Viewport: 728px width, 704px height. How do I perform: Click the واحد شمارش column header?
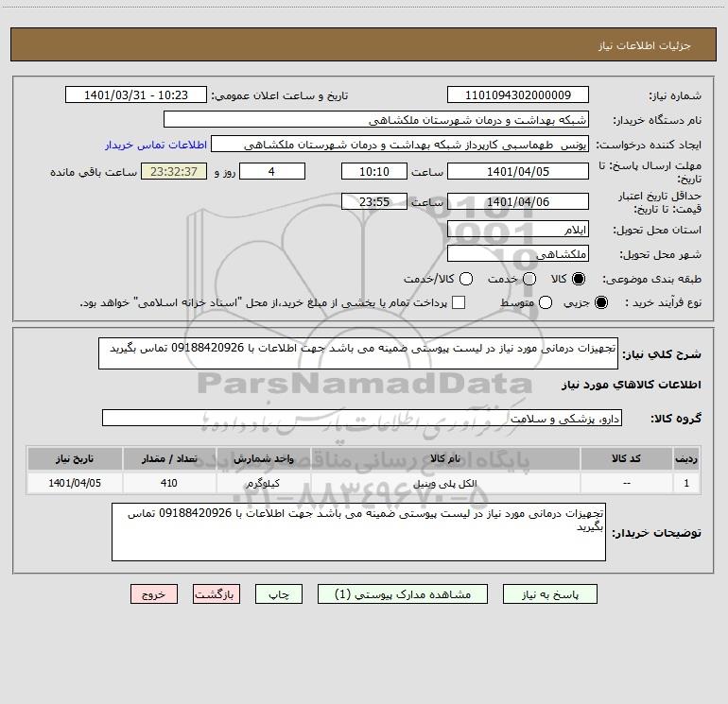point(263,458)
